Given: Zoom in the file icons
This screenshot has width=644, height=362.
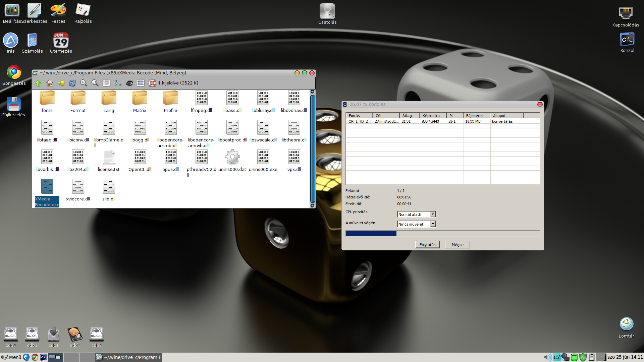Looking at the screenshot, I should coord(84,83).
